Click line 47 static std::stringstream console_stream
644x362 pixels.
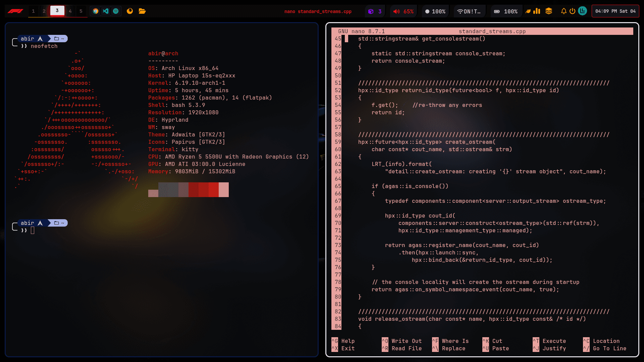[x=438, y=53]
